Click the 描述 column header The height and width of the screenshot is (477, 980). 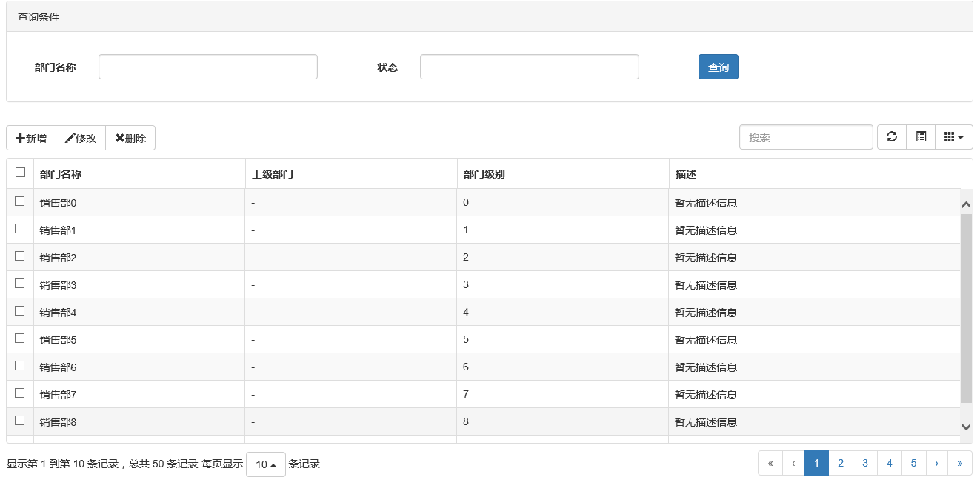[821, 174]
